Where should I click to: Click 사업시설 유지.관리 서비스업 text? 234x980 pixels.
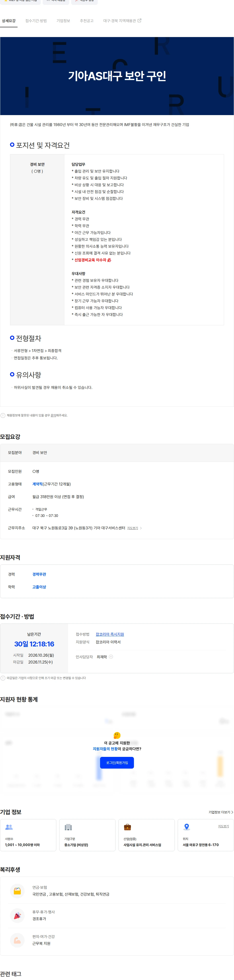pos(142,845)
